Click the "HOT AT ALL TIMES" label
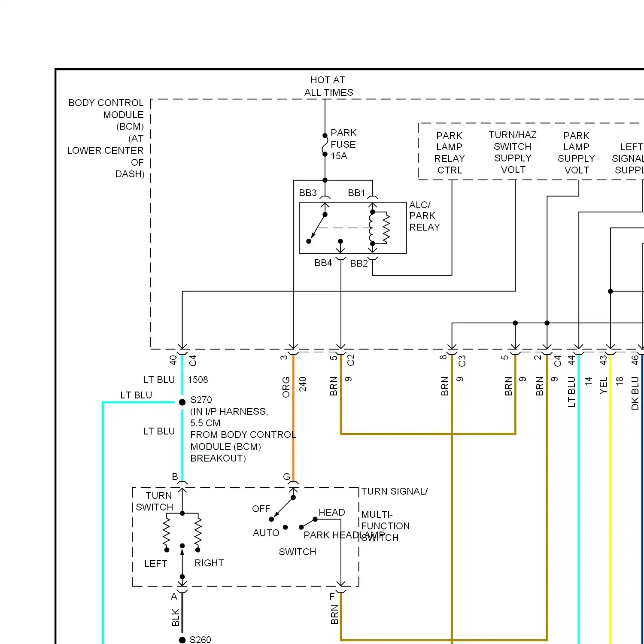 click(x=328, y=86)
